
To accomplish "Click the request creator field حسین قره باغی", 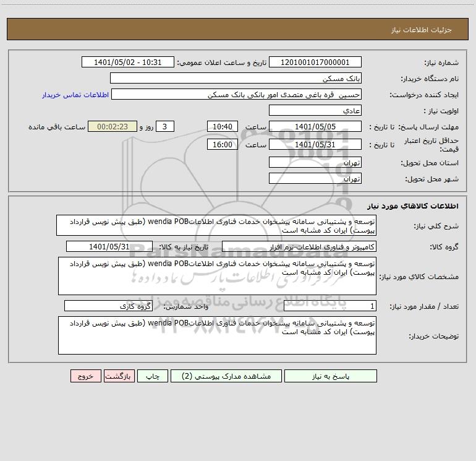I will coord(237,94).
